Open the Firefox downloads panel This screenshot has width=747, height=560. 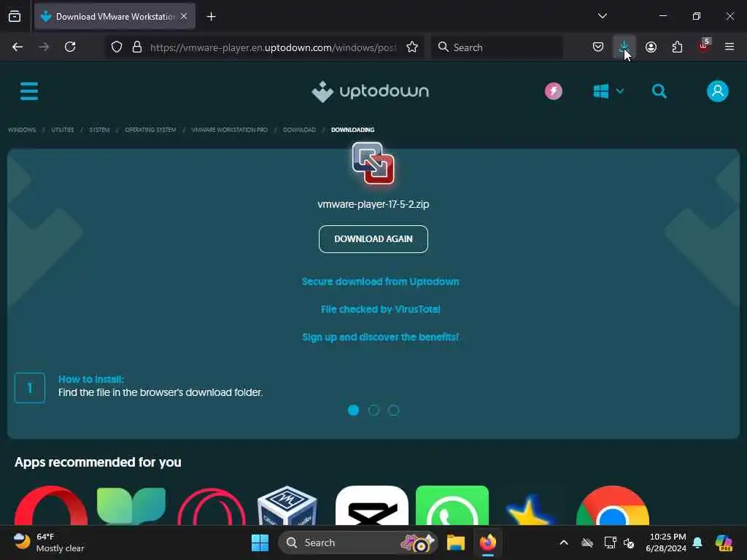tap(624, 47)
